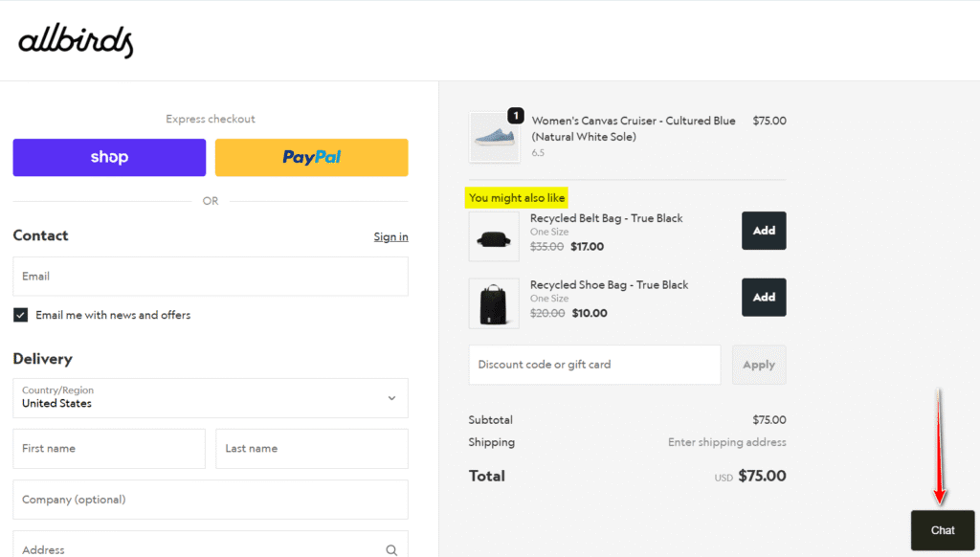Add the Recycled Belt Bag to order
This screenshot has width=980, height=557.
click(x=764, y=231)
